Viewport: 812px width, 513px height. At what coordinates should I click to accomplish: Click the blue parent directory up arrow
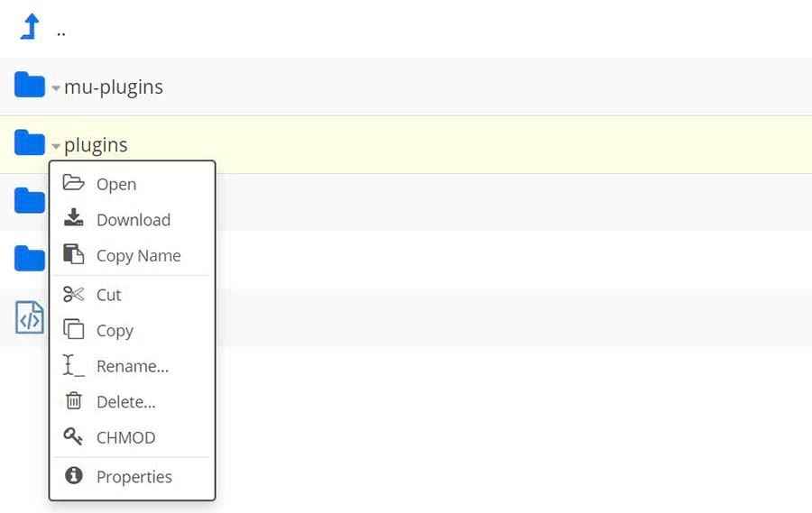pyautogui.click(x=30, y=27)
